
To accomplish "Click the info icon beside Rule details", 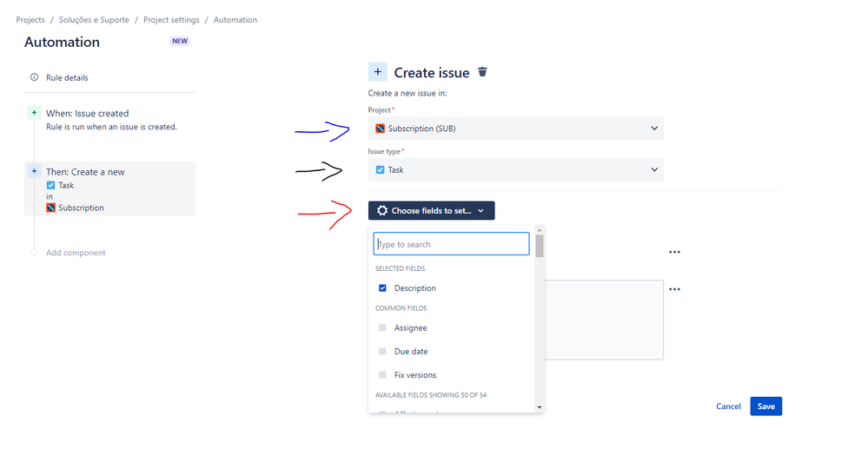I will [x=35, y=77].
